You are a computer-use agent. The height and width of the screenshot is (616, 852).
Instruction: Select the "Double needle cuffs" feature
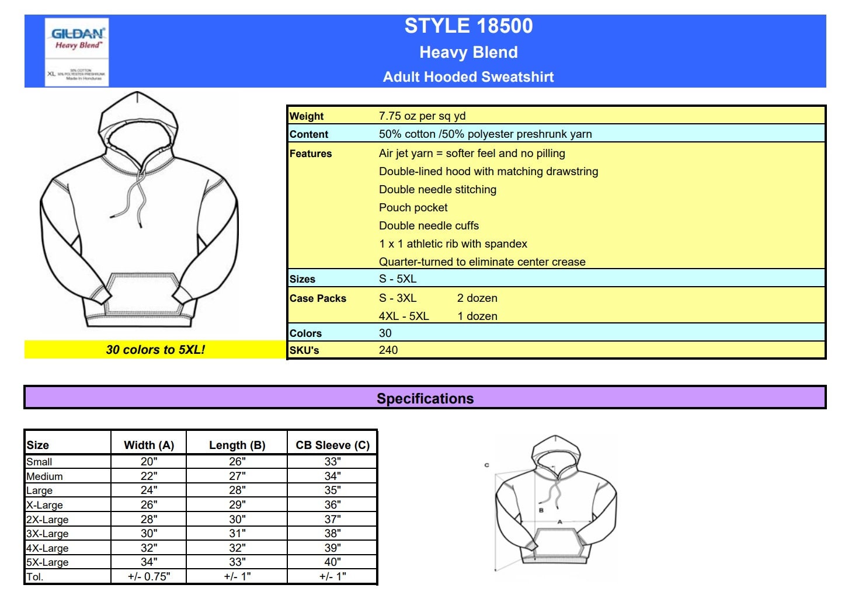pos(429,225)
